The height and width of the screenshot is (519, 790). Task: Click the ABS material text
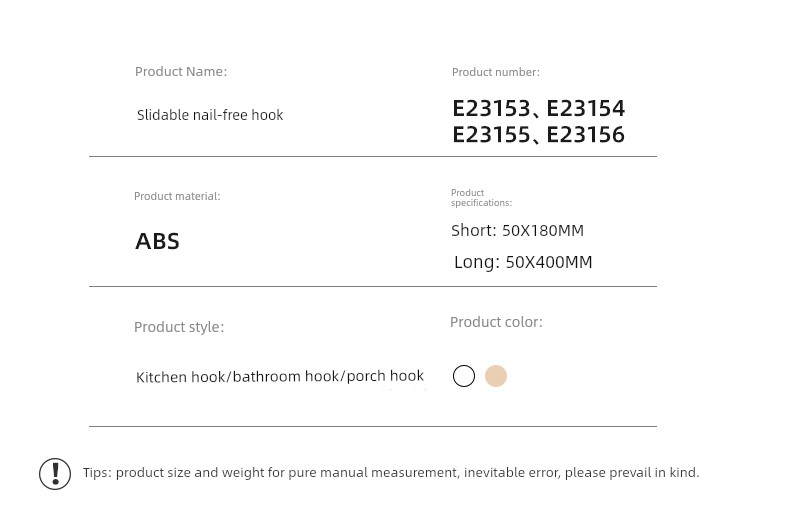point(157,241)
